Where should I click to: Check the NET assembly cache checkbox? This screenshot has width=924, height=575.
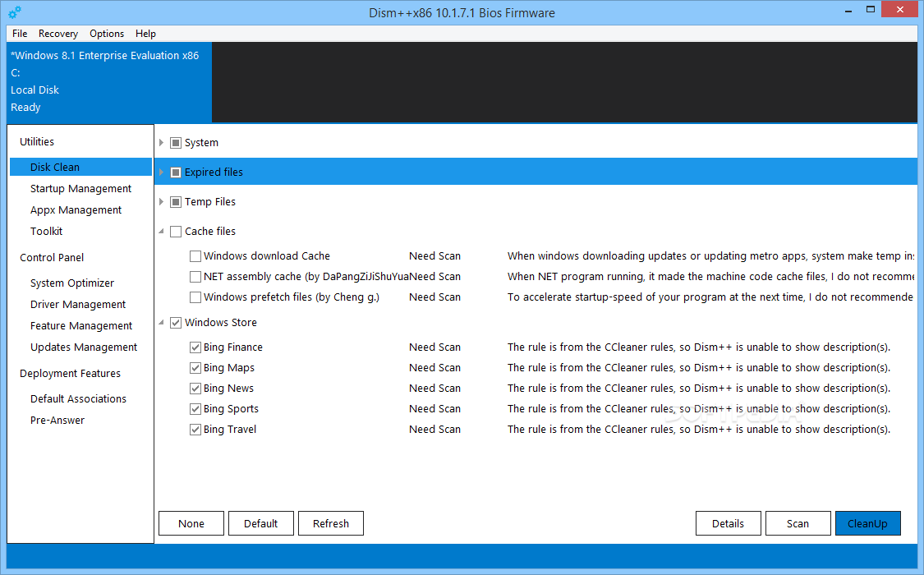pyautogui.click(x=195, y=276)
